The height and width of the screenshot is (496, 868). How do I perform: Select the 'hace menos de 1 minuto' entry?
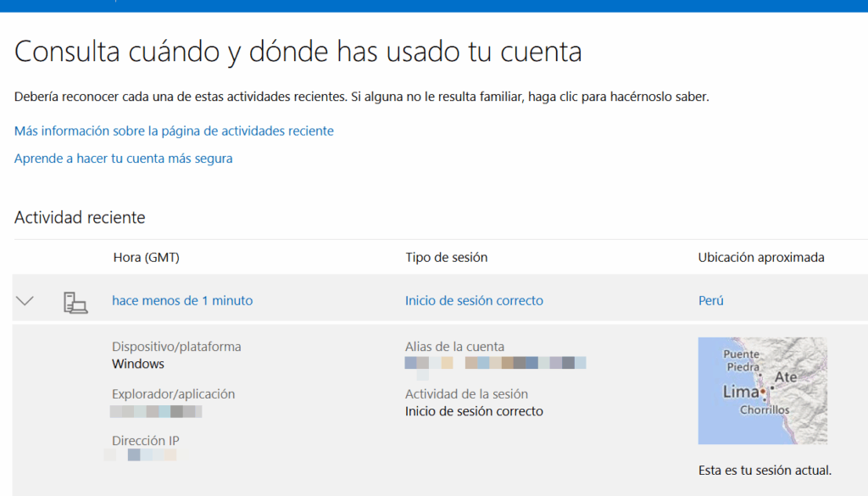coord(182,301)
